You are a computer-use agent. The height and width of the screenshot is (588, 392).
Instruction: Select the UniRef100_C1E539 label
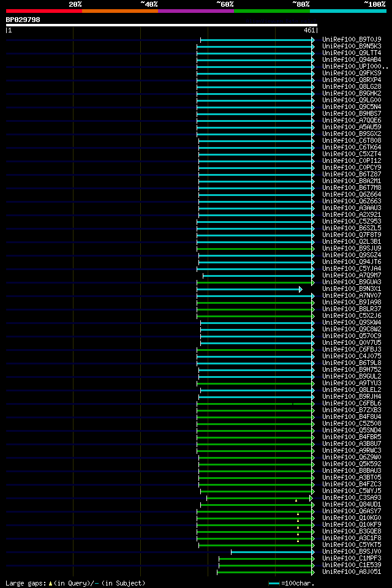pos(352,565)
